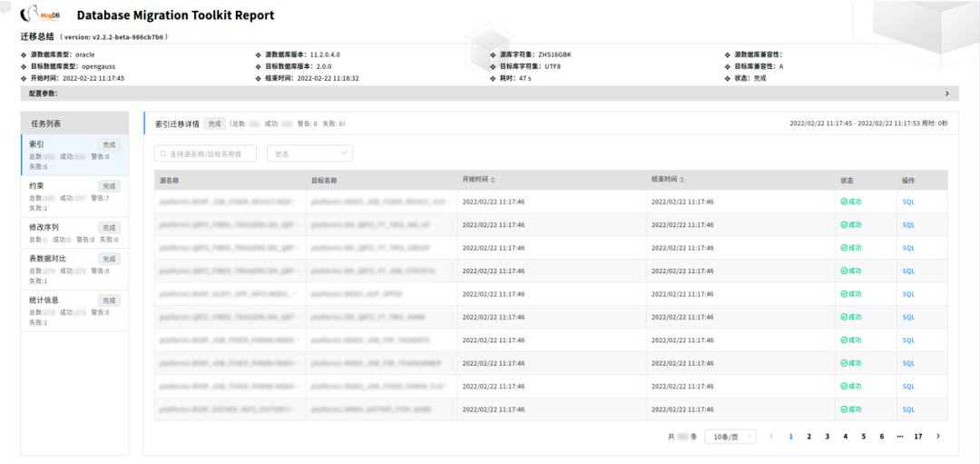Open the 10条/页 page size dropdown
This screenshot has height=464, width=980.
pyautogui.click(x=730, y=437)
